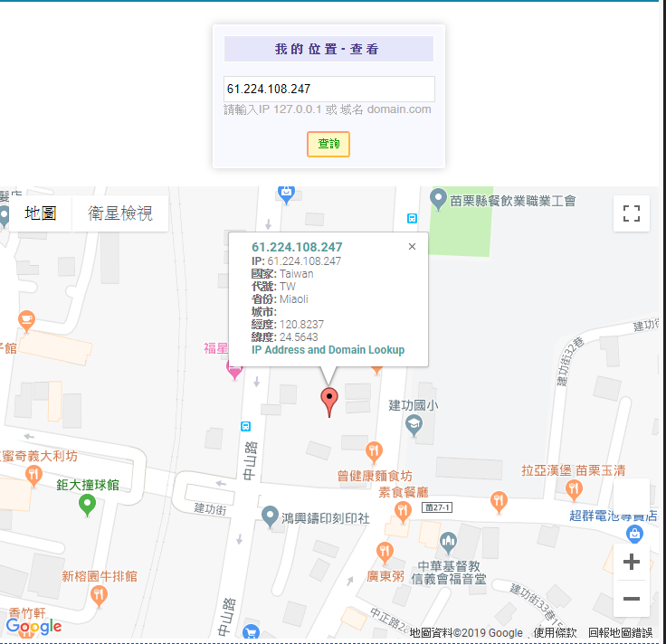This screenshot has height=644, width=666.
Task: Click the 61.224.108.247 popup title
Action: tap(297, 247)
